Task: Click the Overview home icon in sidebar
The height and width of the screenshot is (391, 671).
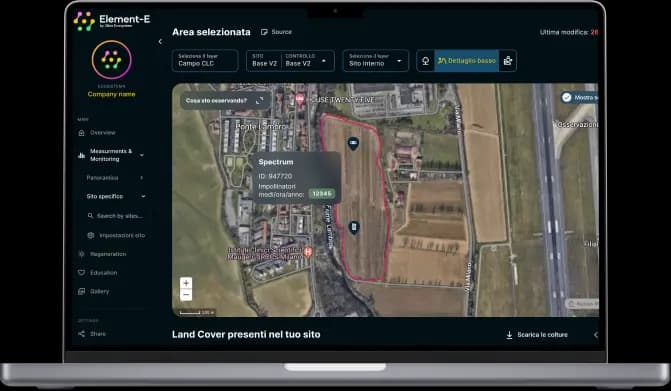Action: pyautogui.click(x=82, y=133)
